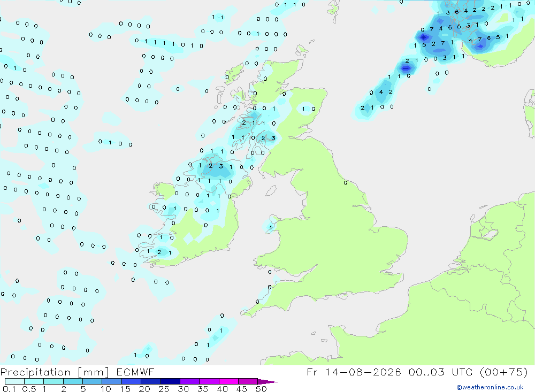Click the legend label '25'

164,389
